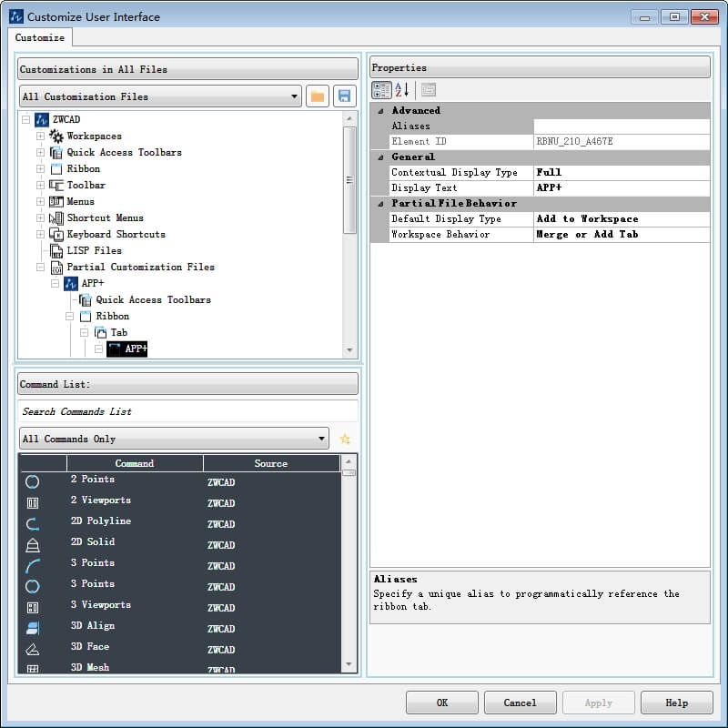Click the Search Commands List field
This screenshot has height=728, width=728.
pyautogui.click(x=187, y=411)
